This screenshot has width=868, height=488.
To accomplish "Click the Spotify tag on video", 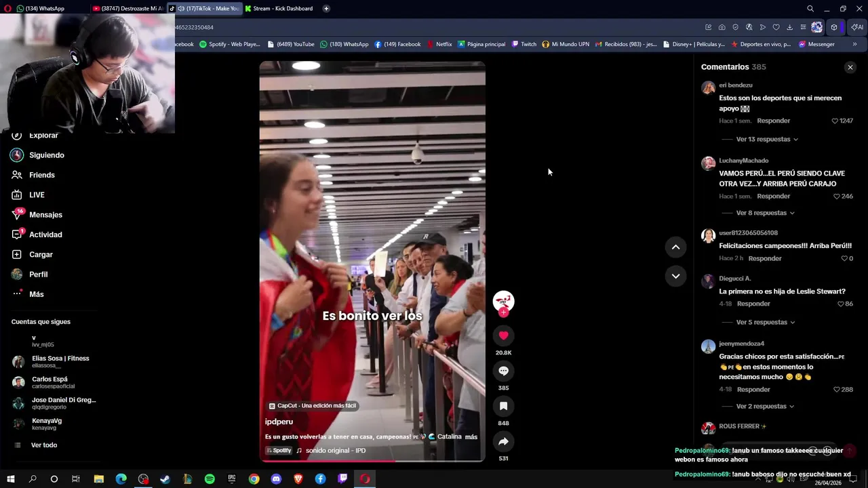I will pyautogui.click(x=279, y=451).
